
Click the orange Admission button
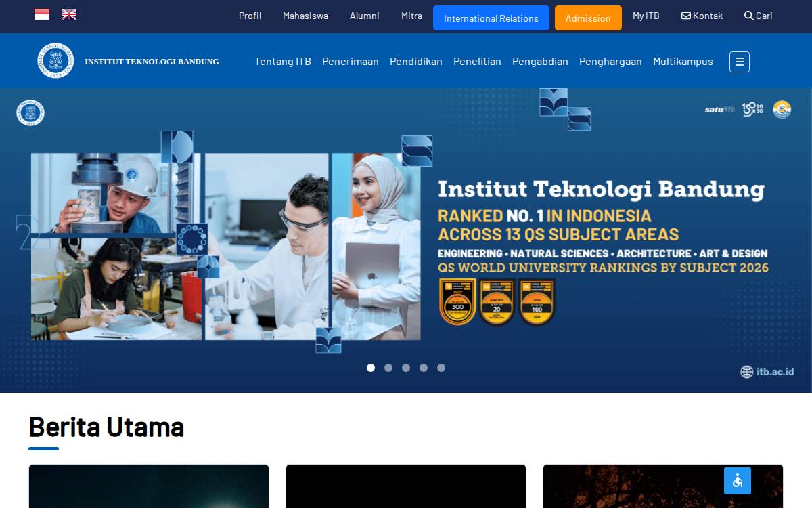588,18
